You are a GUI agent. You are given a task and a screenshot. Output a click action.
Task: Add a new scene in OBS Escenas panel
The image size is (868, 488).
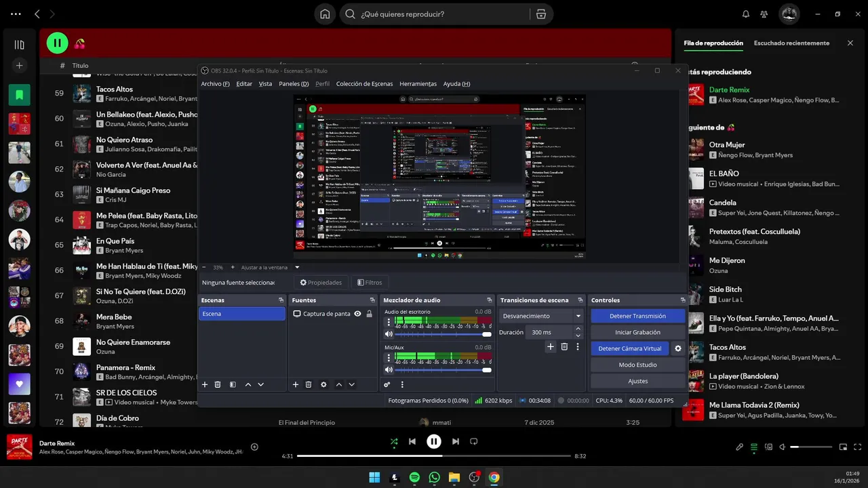point(205,384)
